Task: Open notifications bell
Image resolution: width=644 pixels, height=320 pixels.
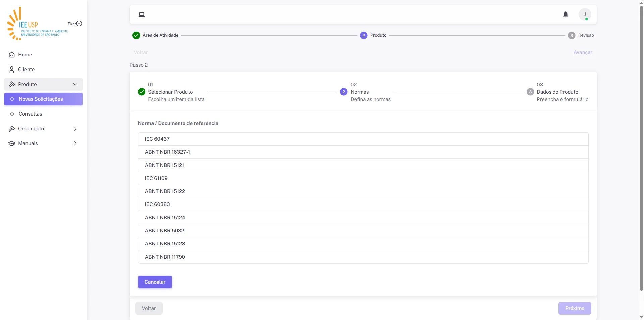Action: coord(566,14)
